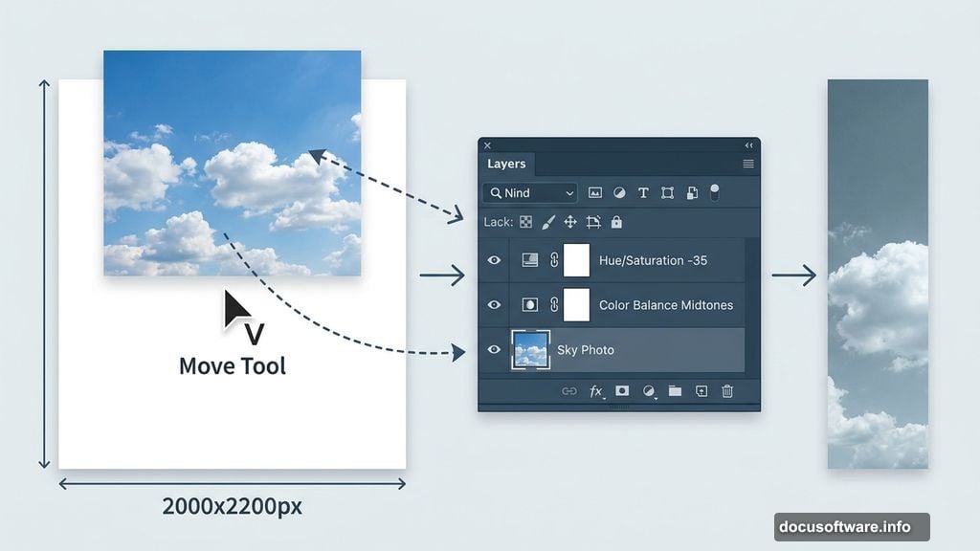The height and width of the screenshot is (551, 980).
Task: Select the Layers tab
Action: pos(506,165)
